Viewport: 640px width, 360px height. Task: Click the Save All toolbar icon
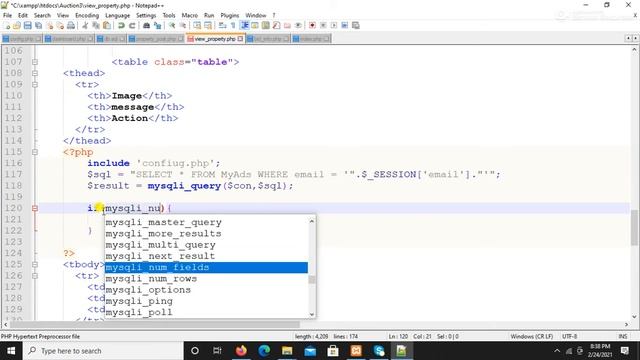(38, 25)
